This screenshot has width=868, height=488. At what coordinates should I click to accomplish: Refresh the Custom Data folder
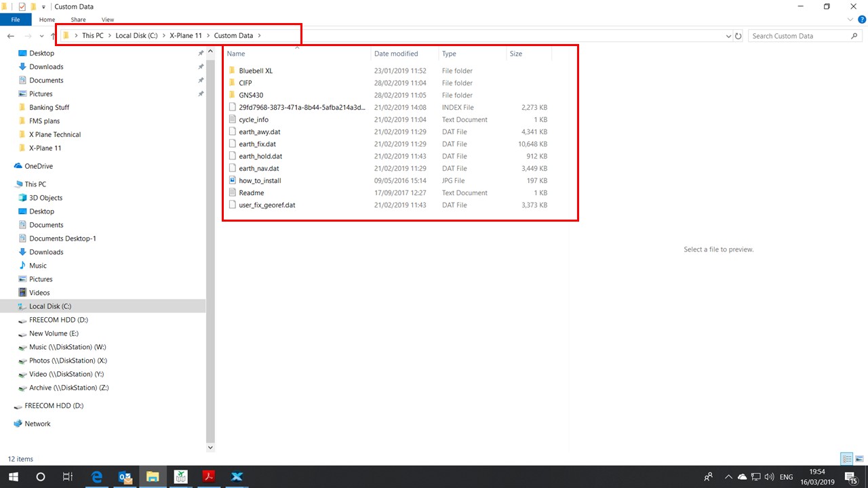738,36
